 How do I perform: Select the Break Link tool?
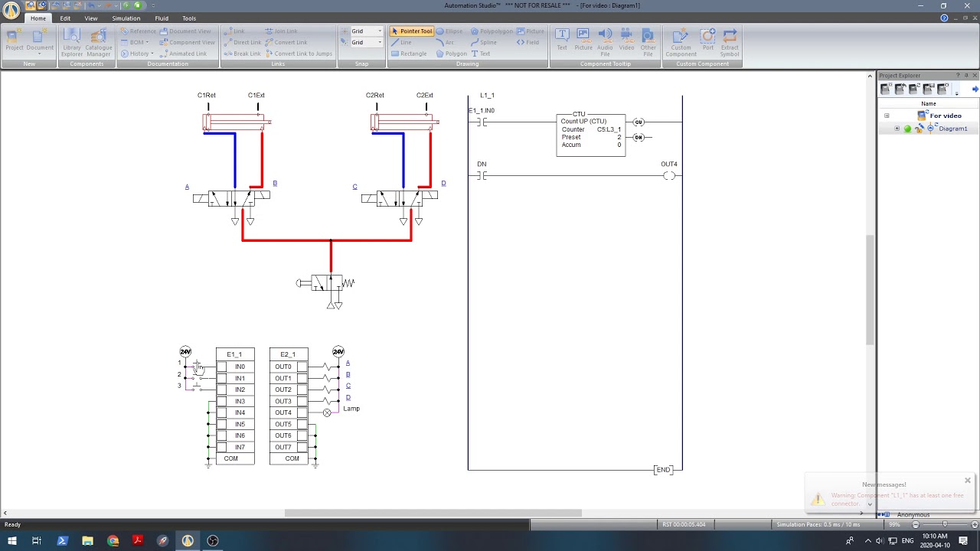coord(242,54)
